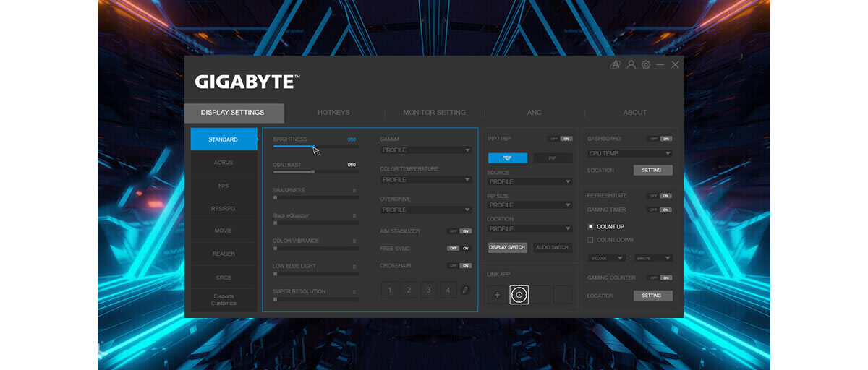Click the Display Switch button

tap(508, 247)
